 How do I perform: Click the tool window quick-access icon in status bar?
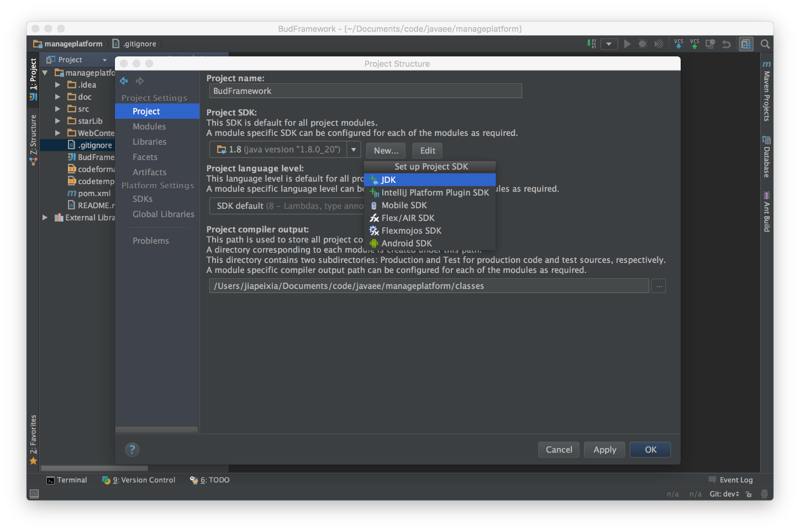[x=34, y=494]
